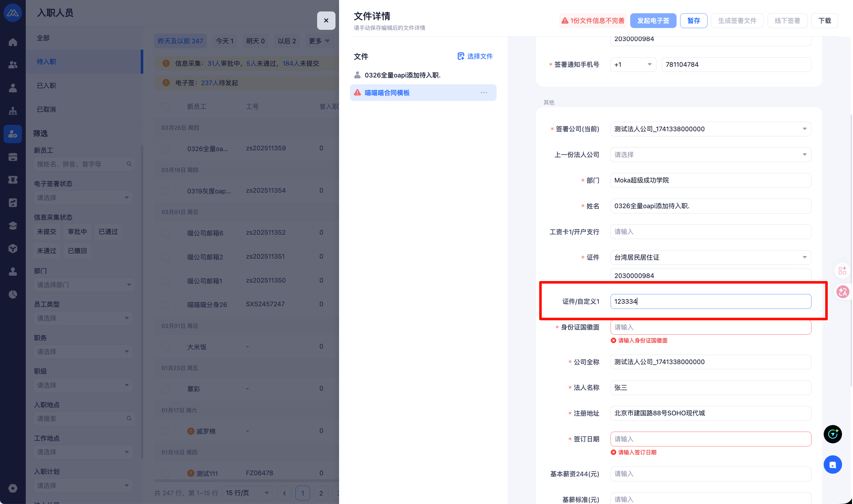Screen dimensions: 853x504
Task: Open the blue chat support floating button
Action: pyautogui.click(x=832, y=465)
